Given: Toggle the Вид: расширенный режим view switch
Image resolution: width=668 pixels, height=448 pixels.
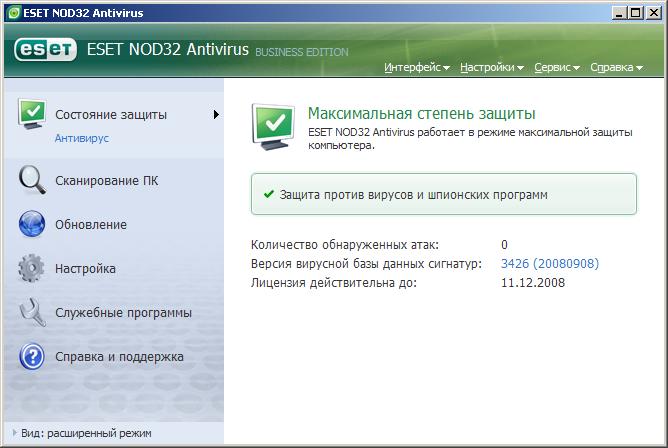Looking at the screenshot, I should pyautogui.click(x=82, y=433).
